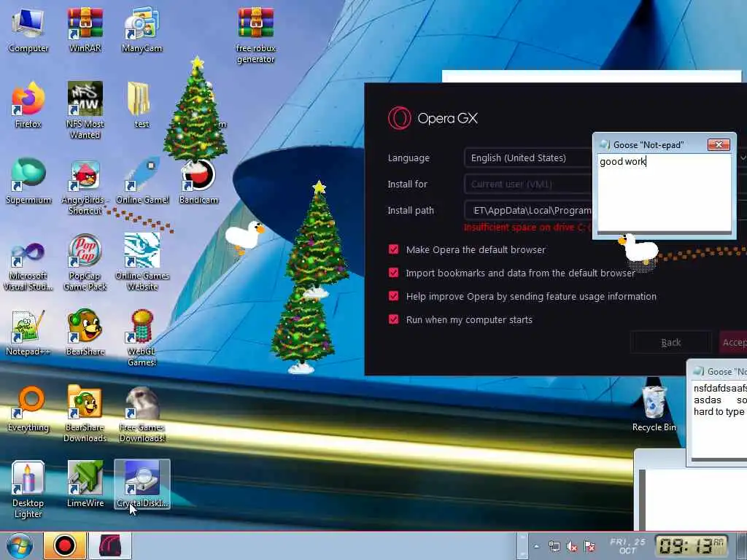Select the WinRAR desktop shortcut
The width and height of the screenshot is (747, 560).
point(85,29)
